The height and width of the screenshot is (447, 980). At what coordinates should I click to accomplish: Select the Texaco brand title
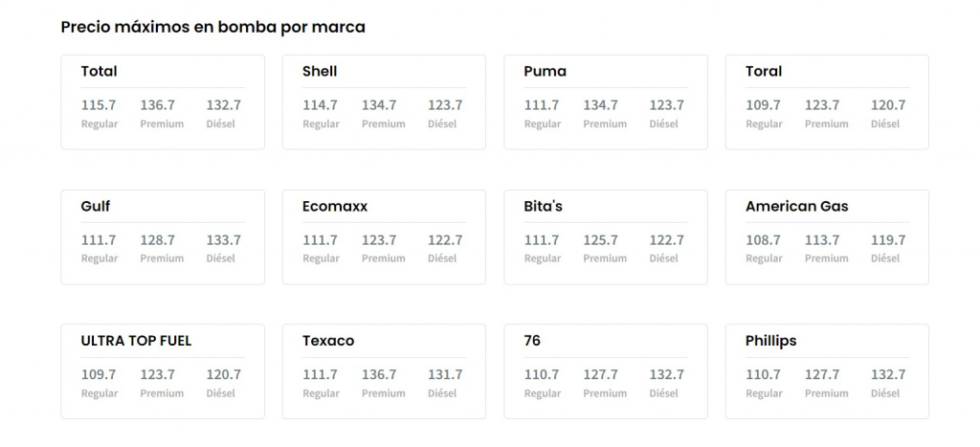point(328,341)
